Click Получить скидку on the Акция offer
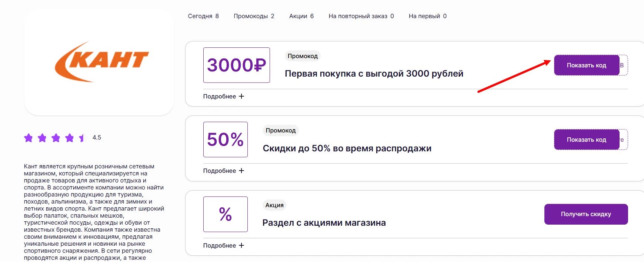 [x=585, y=214]
